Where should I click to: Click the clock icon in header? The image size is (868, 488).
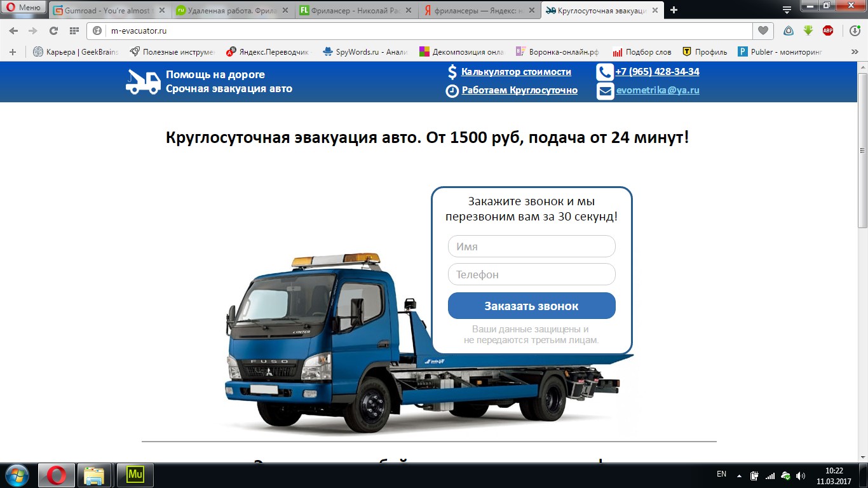(x=452, y=91)
